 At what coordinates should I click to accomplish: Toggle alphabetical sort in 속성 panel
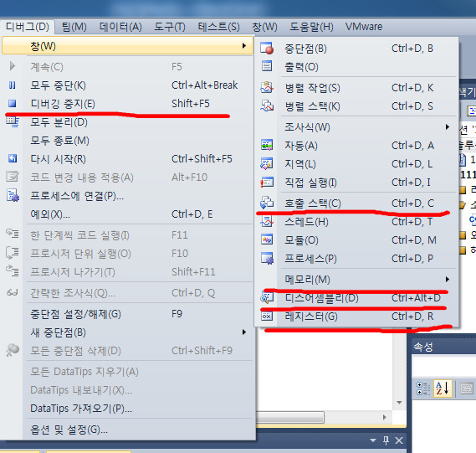[x=443, y=388]
